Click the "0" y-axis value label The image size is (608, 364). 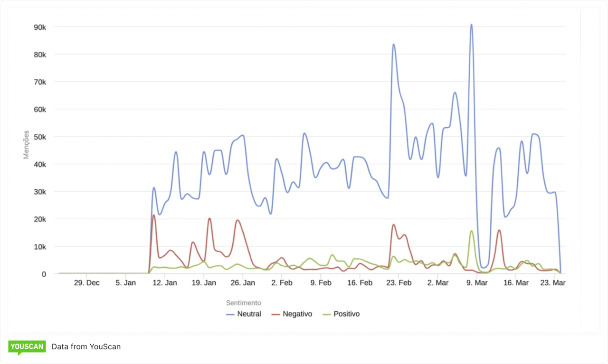tap(44, 274)
